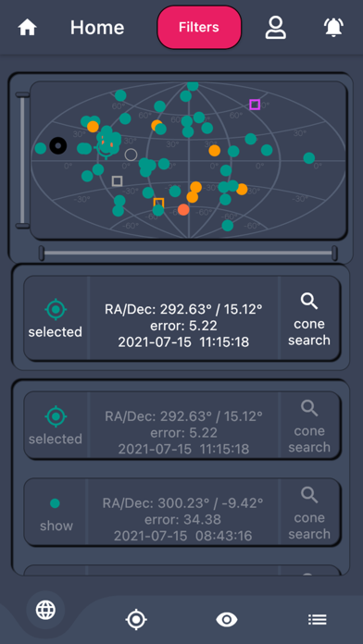363x644 pixels.
Task: Open the user profile icon
Action: tap(275, 28)
